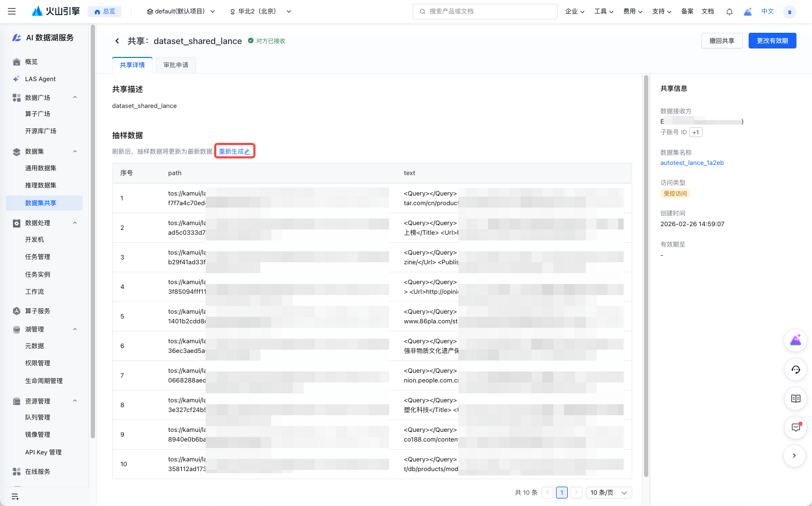Click the 更改有效期 button

coord(772,41)
